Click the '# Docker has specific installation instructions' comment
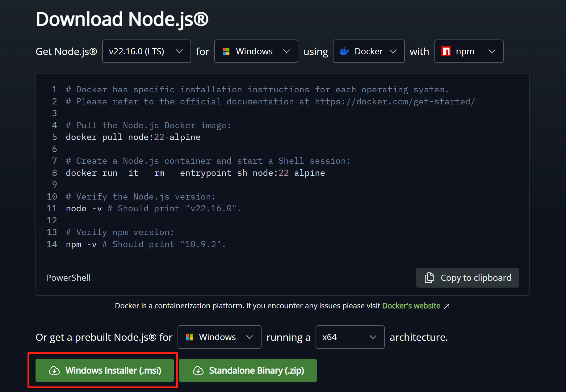This screenshot has width=566, height=392. (x=257, y=90)
